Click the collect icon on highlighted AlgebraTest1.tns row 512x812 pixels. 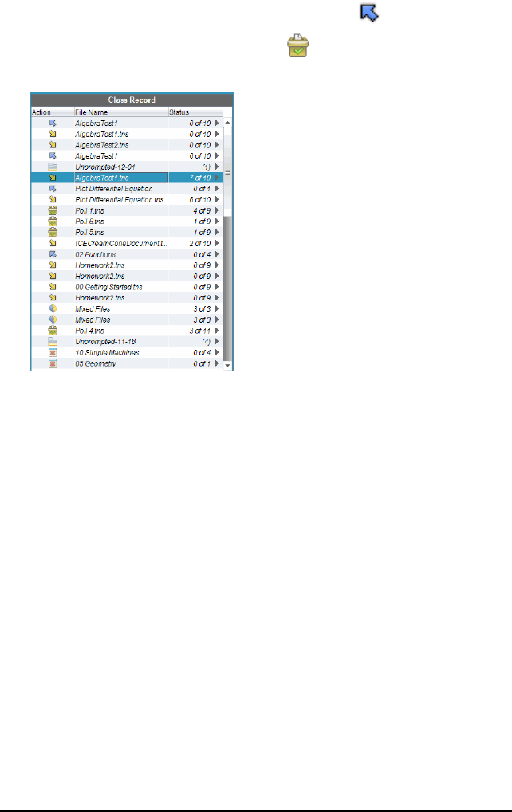(53, 178)
